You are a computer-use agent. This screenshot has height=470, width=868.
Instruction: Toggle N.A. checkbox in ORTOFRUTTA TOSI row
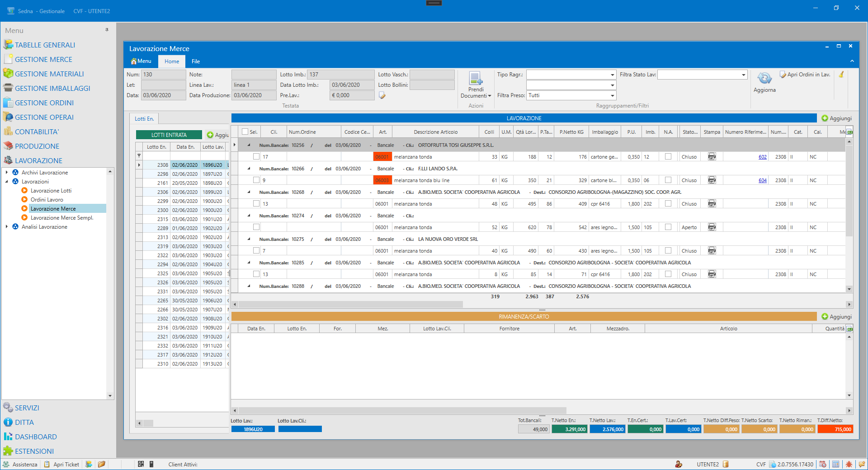(668, 156)
